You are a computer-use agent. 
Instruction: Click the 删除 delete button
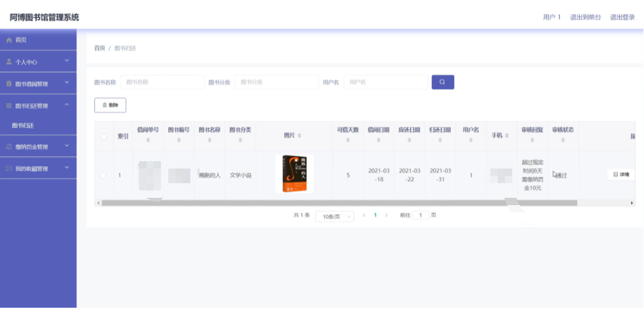click(110, 105)
